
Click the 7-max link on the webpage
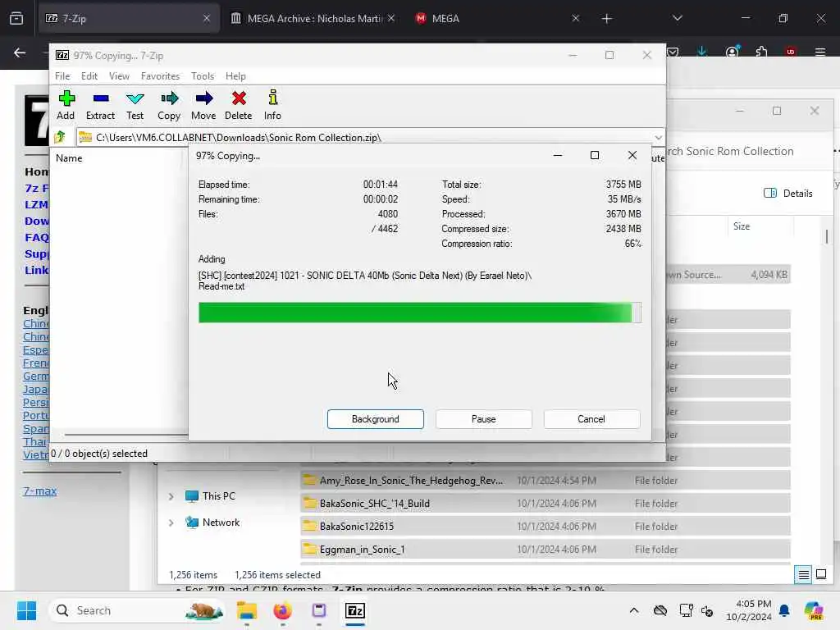tap(39, 491)
